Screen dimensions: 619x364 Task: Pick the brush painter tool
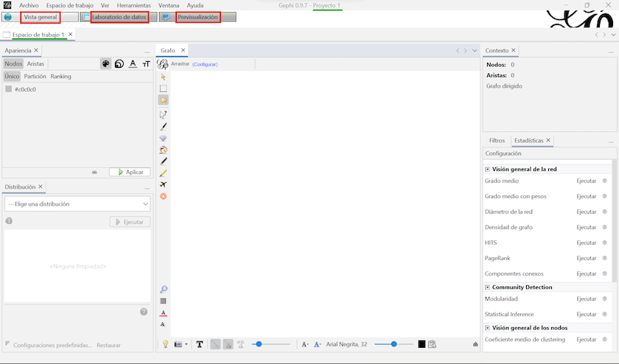click(x=164, y=126)
